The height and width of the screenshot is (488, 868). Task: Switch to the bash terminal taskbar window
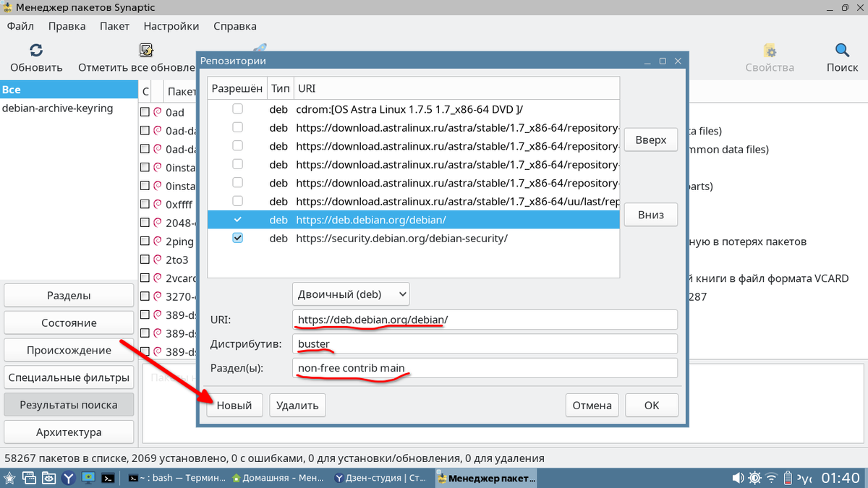pyautogui.click(x=176, y=478)
